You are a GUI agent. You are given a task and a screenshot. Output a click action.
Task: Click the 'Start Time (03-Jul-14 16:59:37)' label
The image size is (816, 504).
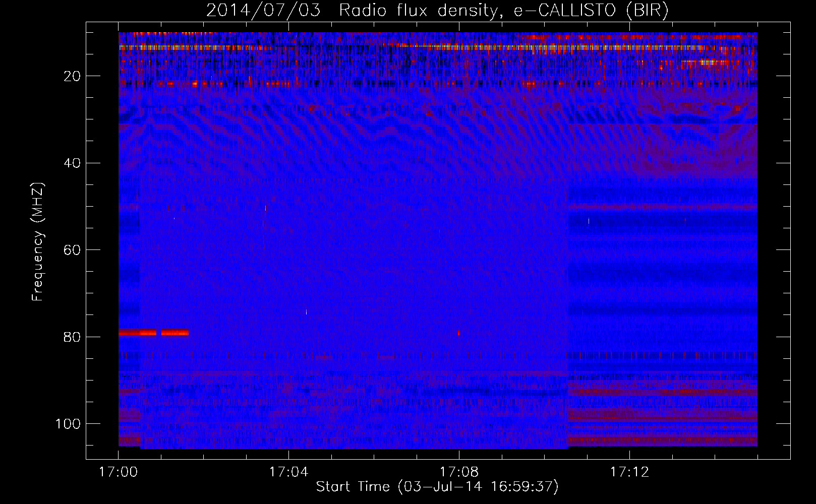click(437, 487)
